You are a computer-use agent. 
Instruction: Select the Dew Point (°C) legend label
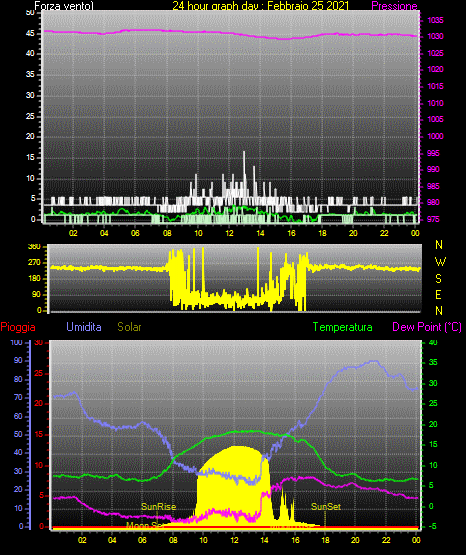tap(427, 327)
